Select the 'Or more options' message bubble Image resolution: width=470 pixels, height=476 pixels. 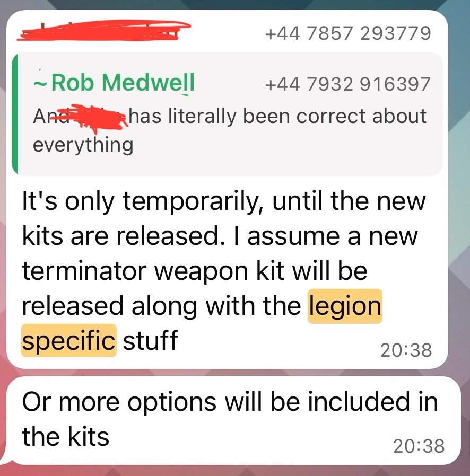click(x=233, y=420)
